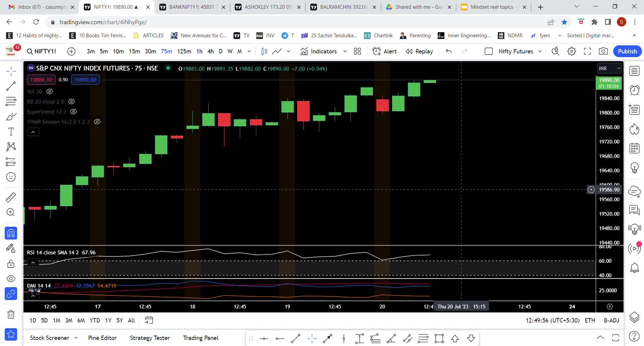Toggle magnet mode in left toolbar

tap(11, 233)
